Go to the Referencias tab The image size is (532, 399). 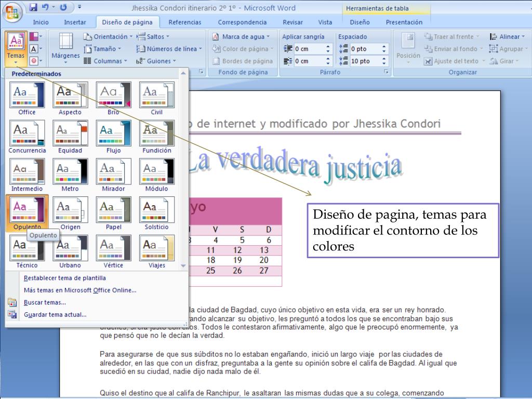[x=185, y=22]
